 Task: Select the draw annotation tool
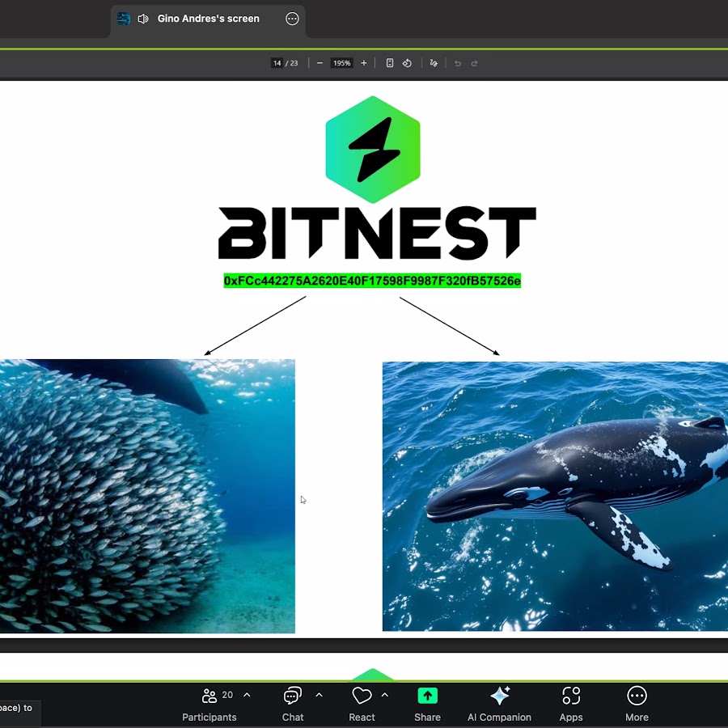click(x=434, y=63)
